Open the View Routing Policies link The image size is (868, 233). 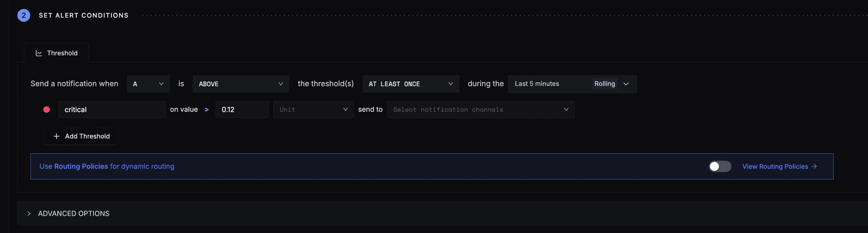(x=779, y=167)
